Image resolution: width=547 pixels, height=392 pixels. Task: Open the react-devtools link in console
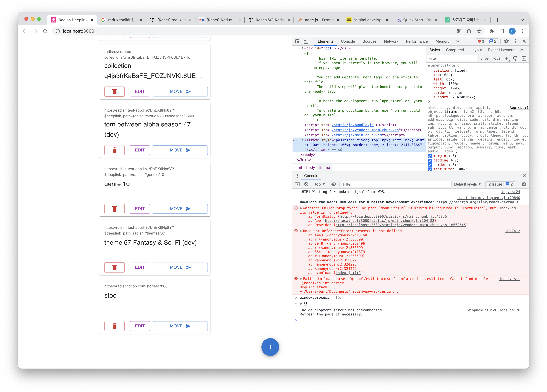[x=477, y=202]
